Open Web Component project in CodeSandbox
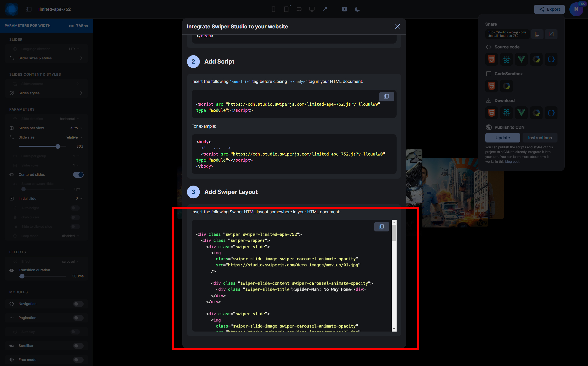The image size is (588, 366). click(506, 86)
